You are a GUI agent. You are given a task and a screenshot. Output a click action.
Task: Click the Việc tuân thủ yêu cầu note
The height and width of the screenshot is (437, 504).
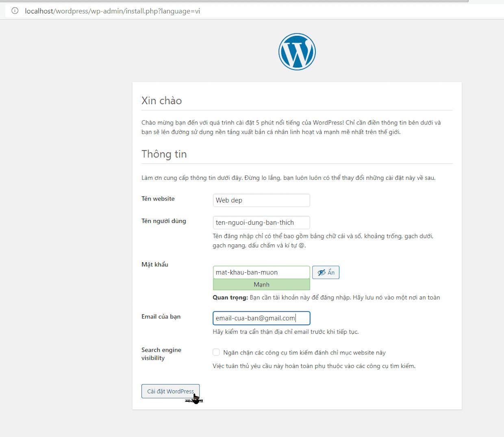click(314, 366)
